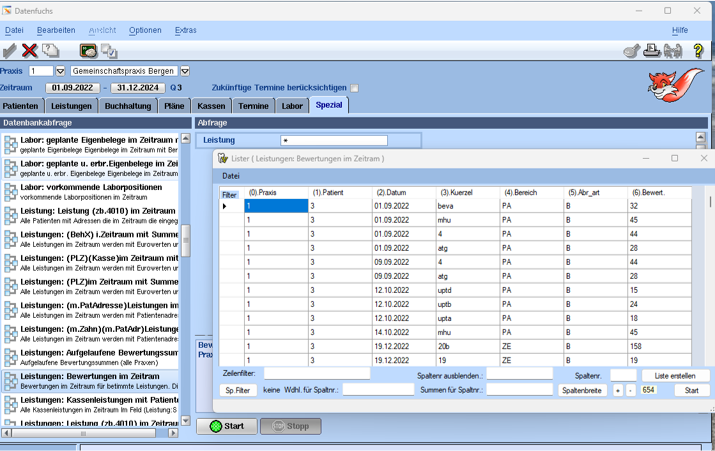Image resolution: width=715 pixels, height=451 pixels.
Task: Click the Stopp button
Action: click(291, 426)
